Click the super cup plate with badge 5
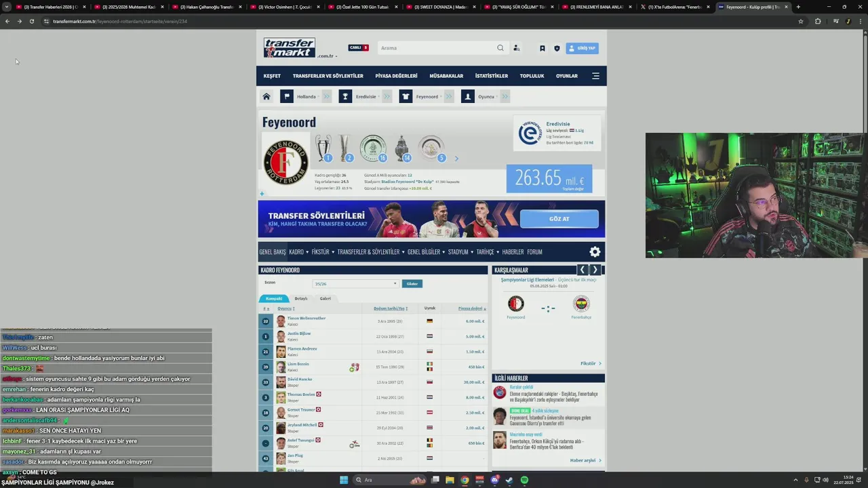The height and width of the screenshot is (488, 868). coord(431,148)
